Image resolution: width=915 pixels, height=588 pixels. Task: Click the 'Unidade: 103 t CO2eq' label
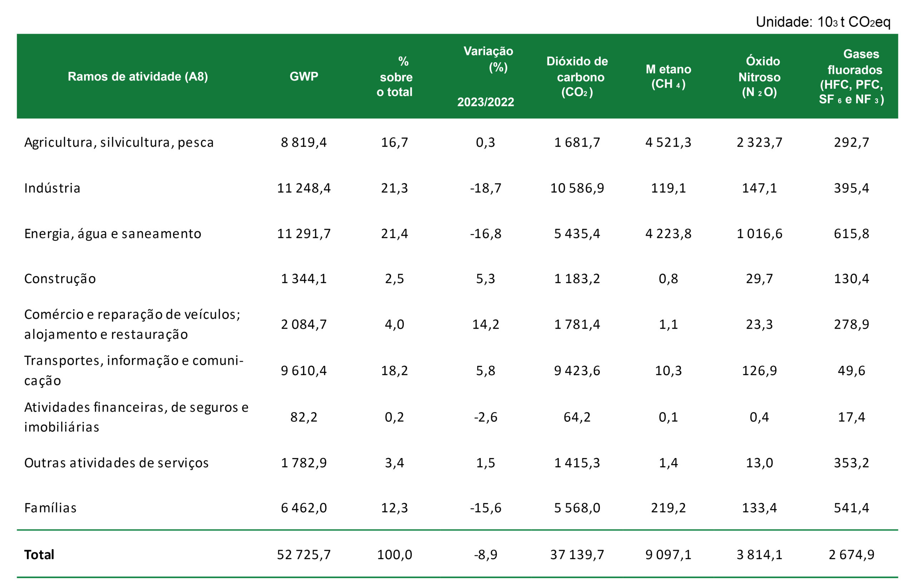coord(823,22)
